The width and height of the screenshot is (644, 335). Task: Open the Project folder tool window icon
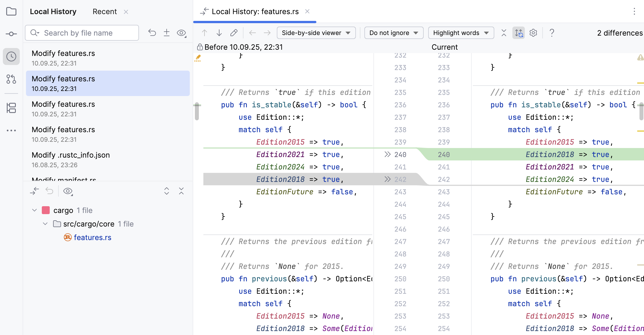point(11,12)
